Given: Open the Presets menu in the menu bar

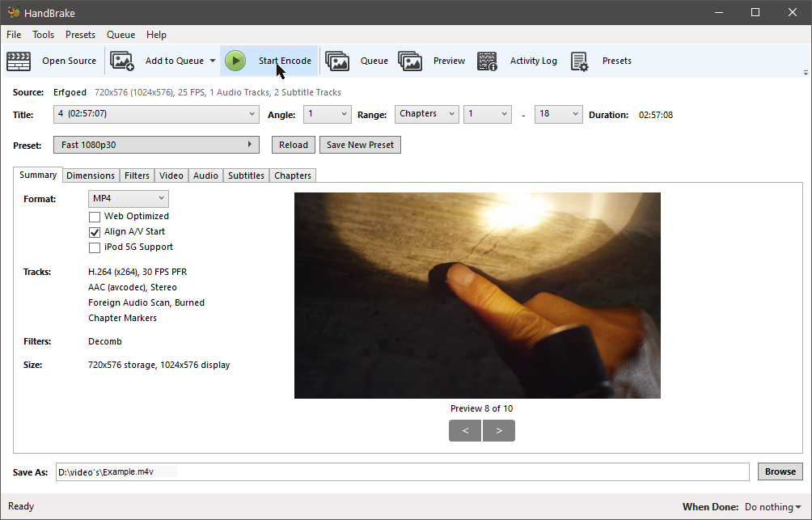Looking at the screenshot, I should click(80, 35).
